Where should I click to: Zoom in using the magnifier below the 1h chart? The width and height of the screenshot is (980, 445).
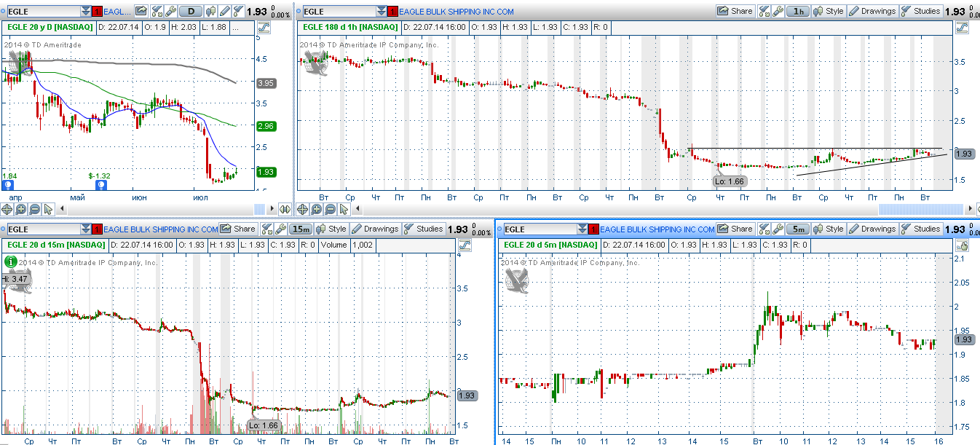[x=315, y=209]
